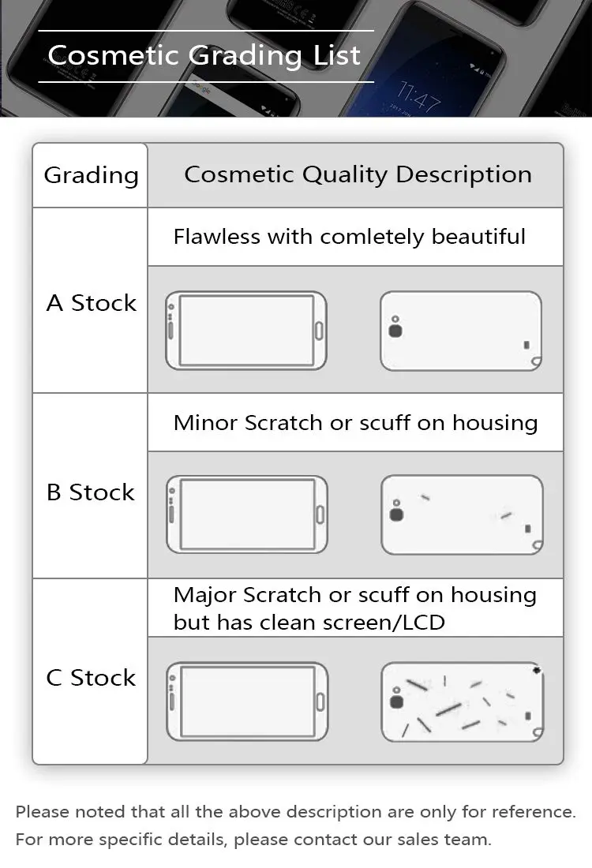Select the B Stock grading cell
592x868 pixels.
[x=90, y=486]
